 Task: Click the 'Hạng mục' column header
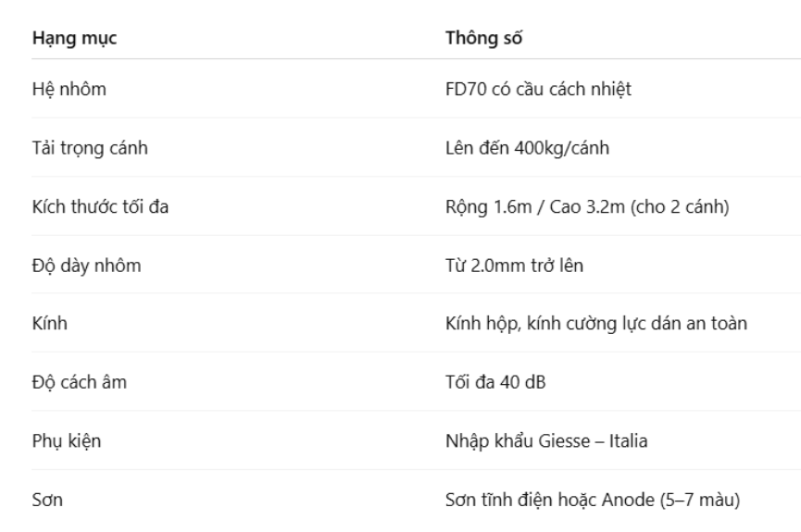(75, 39)
